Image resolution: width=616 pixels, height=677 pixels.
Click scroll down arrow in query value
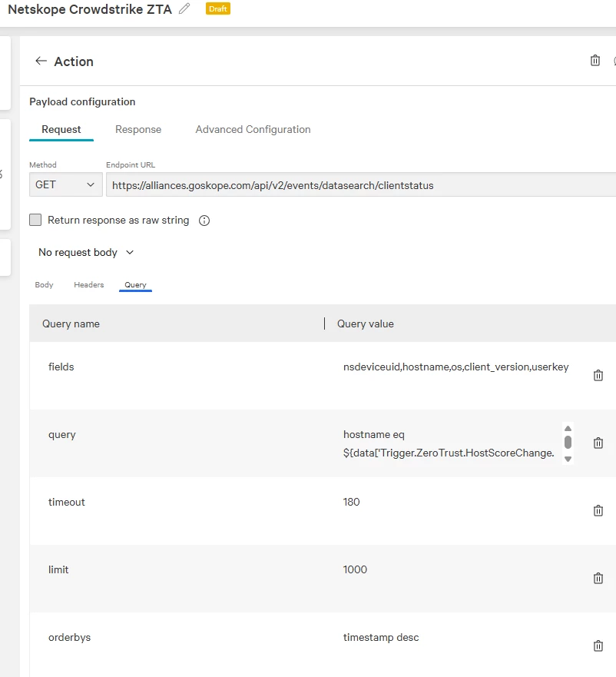[568, 459]
